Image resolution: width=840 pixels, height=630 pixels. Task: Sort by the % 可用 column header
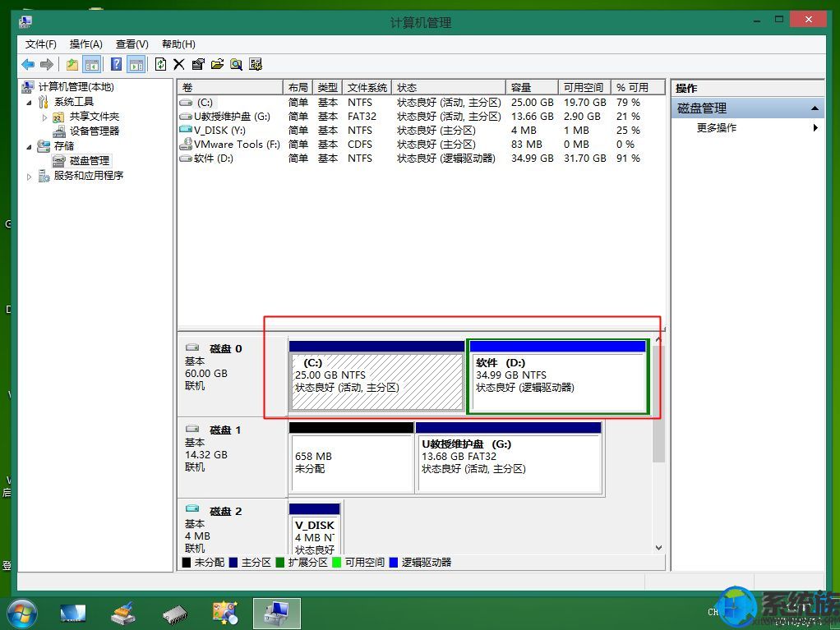pyautogui.click(x=638, y=87)
